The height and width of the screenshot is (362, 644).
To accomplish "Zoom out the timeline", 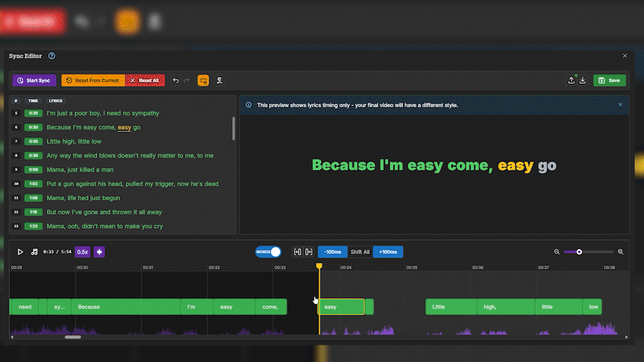I will pyautogui.click(x=557, y=252).
